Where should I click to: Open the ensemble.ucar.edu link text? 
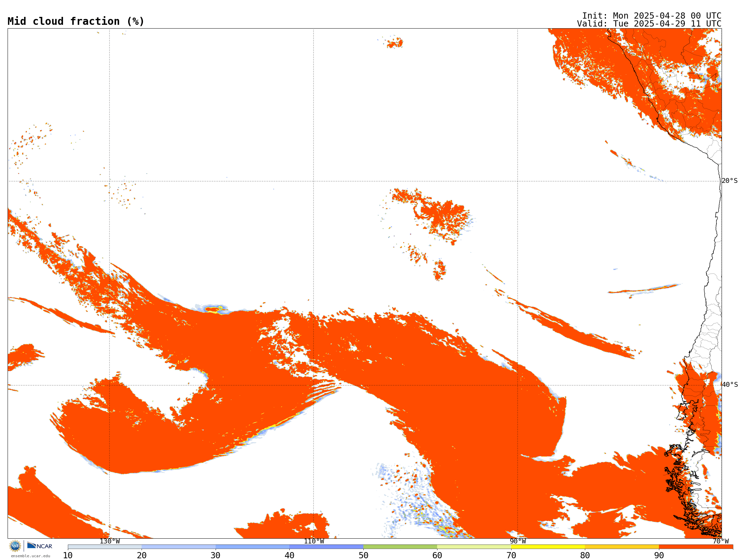tap(31, 556)
